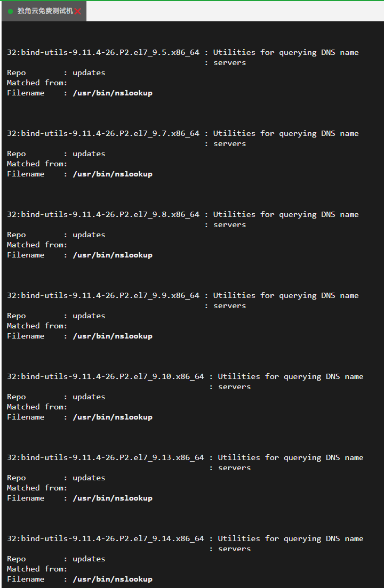Close the 独角云免费测试机 tab with red X
Viewport: 384px width, 588px height.
[78, 12]
